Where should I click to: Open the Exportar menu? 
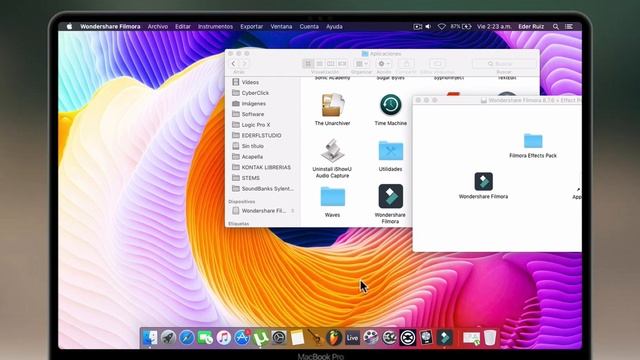coord(251,27)
